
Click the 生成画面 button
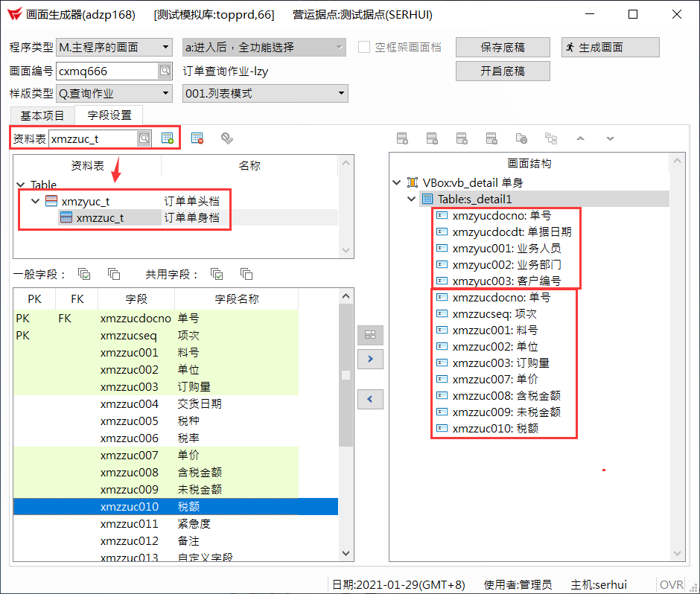[610, 47]
